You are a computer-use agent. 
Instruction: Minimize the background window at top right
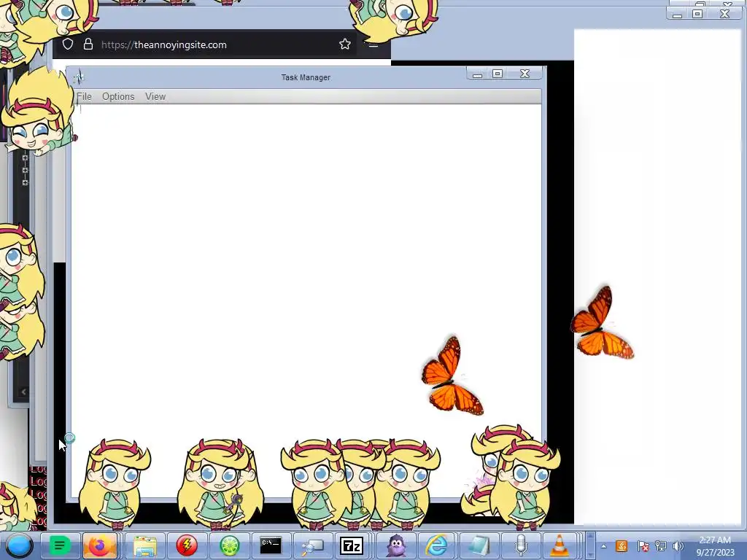click(x=677, y=14)
